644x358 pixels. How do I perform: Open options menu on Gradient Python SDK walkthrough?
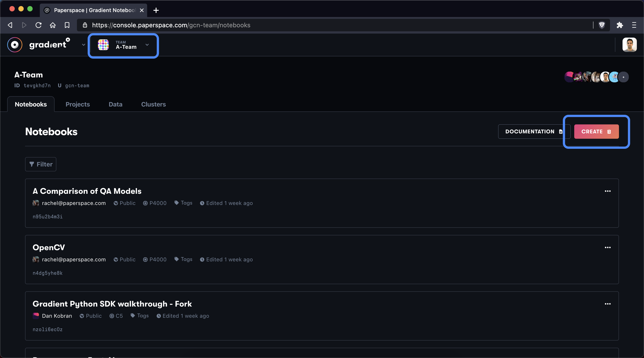click(608, 304)
